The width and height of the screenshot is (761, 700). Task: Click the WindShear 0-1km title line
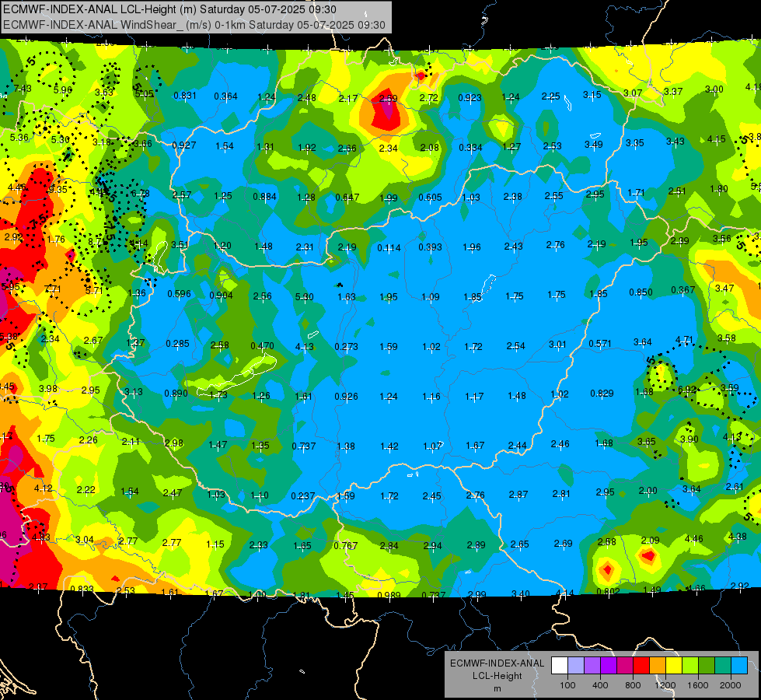point(194,25)
